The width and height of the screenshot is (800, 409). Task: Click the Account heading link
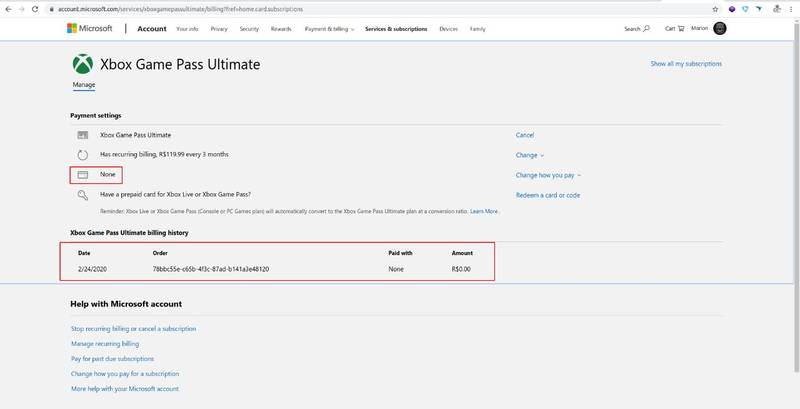(152, 29)
